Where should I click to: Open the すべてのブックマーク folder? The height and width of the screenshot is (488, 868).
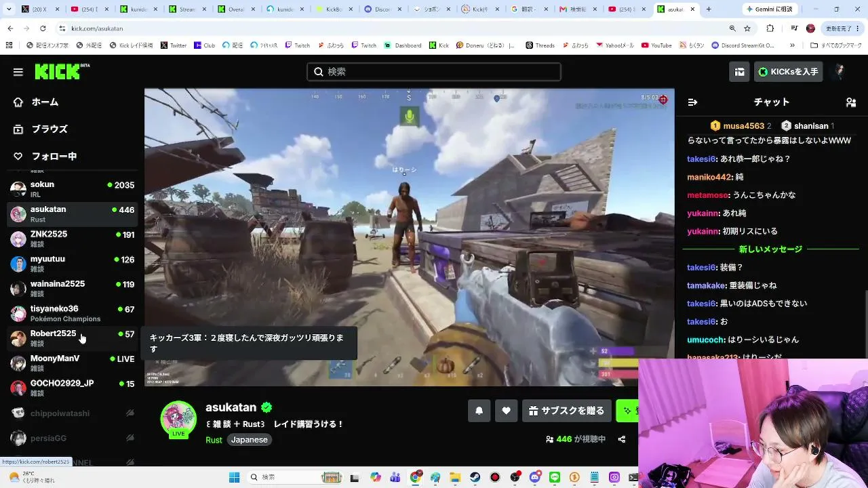[836, 45]
